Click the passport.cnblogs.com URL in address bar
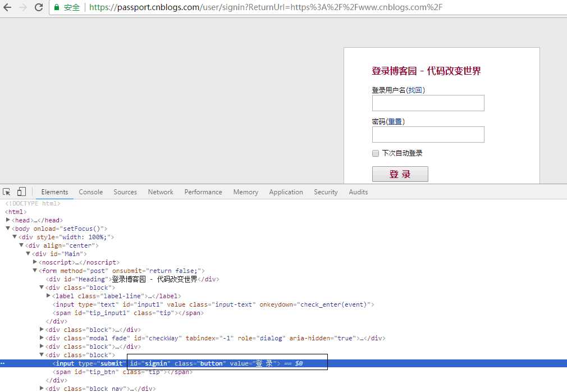The width and height of the screenshot is (567, 392). (x=266, y=7)
